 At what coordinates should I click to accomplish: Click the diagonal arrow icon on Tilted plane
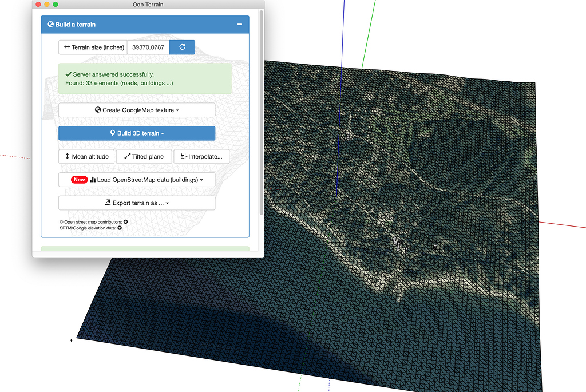click(x=128, y=157)
